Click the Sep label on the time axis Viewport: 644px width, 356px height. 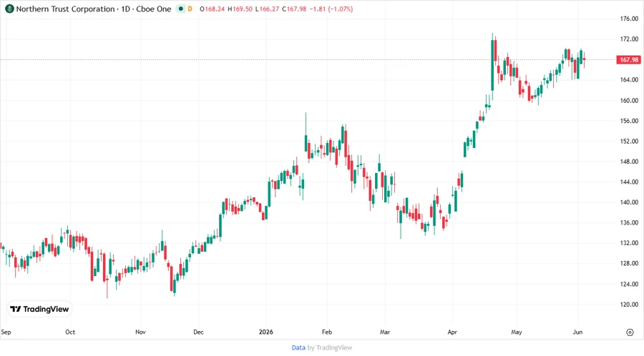6,332
